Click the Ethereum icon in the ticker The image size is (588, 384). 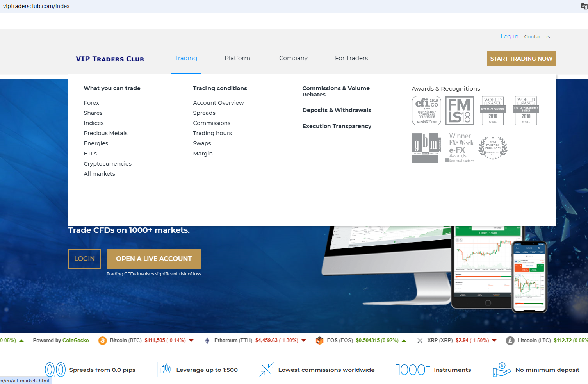click(207, 341)
